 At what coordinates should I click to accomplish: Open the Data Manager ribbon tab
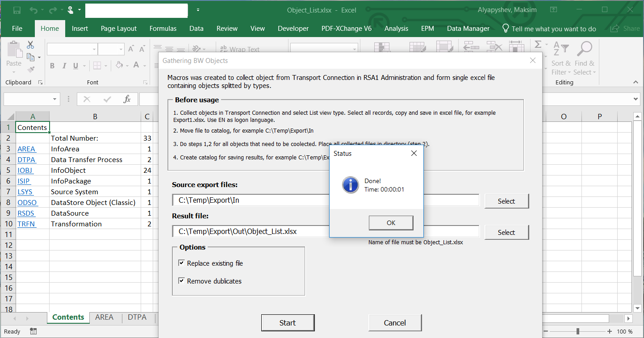468,29
